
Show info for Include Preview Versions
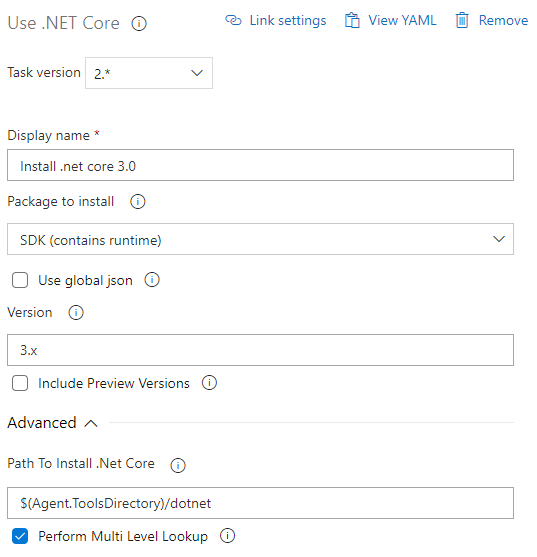[209, 383]
